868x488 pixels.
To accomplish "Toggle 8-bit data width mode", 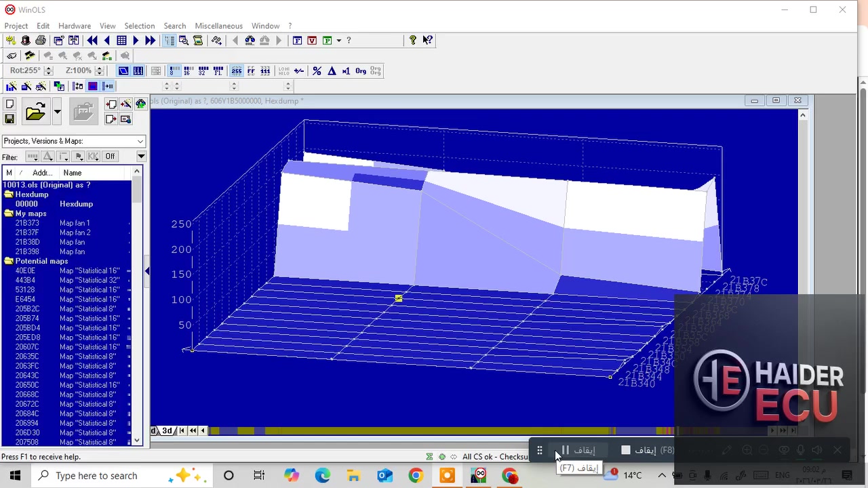I will [174, 70].
